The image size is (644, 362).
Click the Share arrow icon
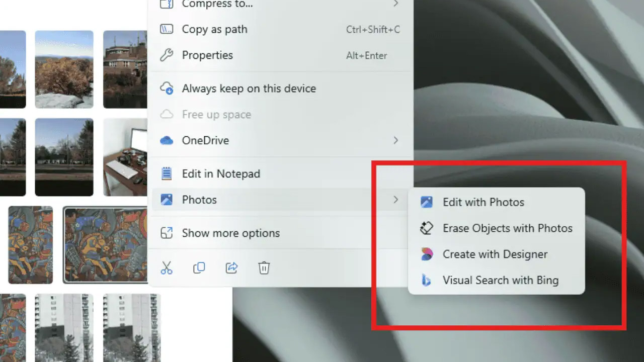click(x=231, y=268)
